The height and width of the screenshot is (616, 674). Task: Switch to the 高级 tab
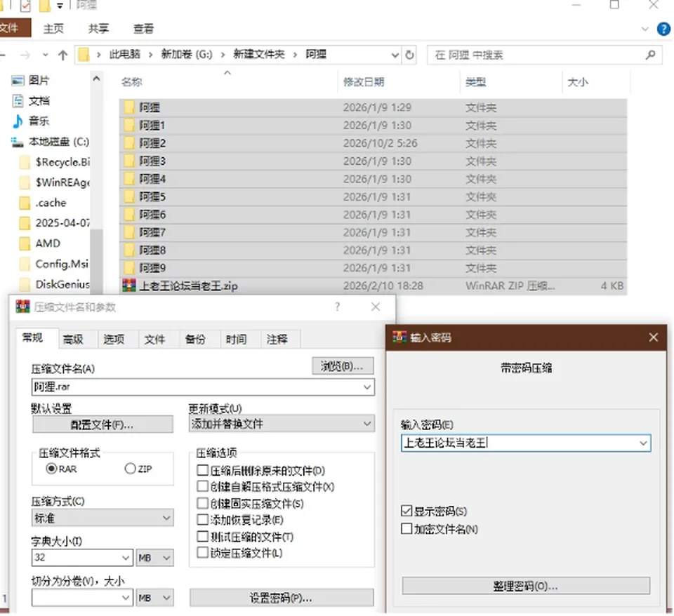72,340
